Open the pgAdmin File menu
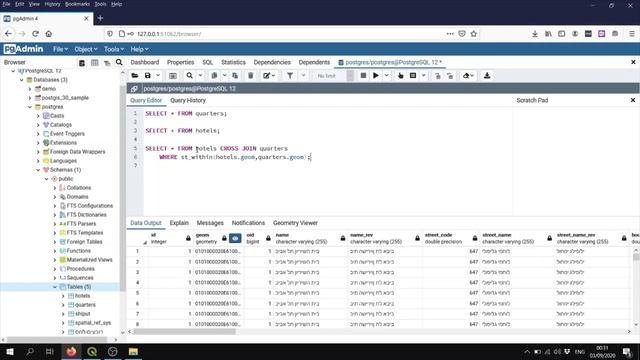640x360 pixels. (x=60, y=49)
